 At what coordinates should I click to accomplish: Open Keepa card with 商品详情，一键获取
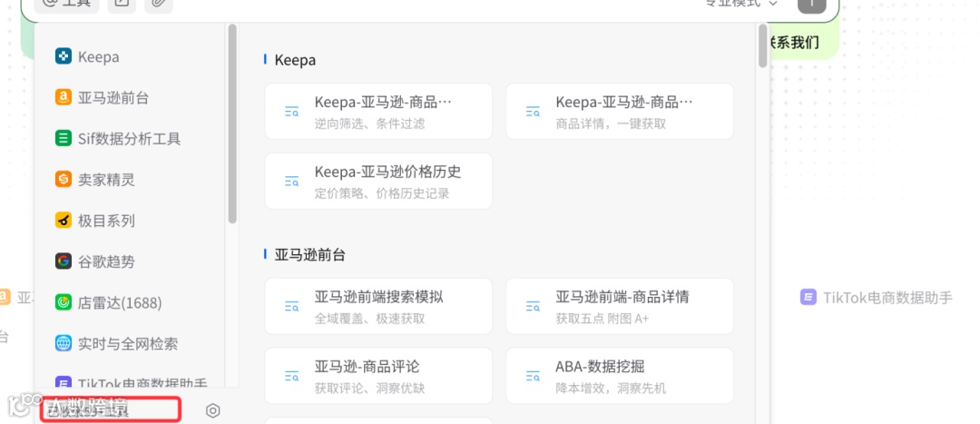point(620,112)
